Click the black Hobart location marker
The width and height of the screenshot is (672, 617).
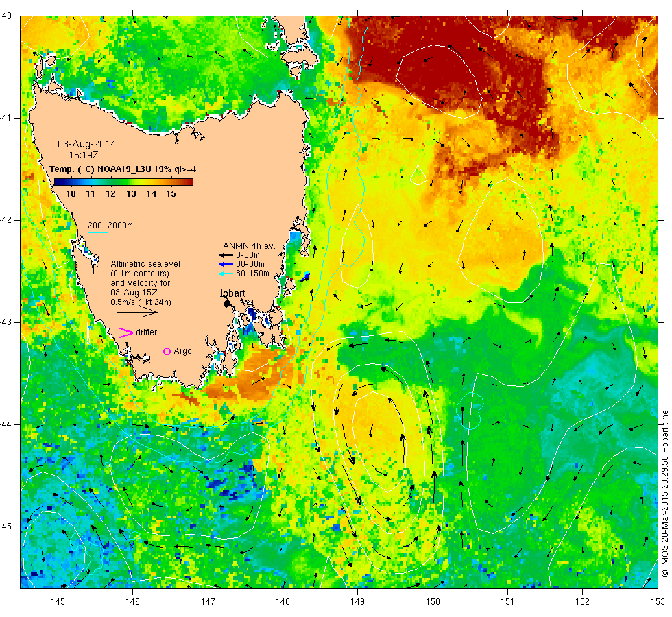pos(227,304)
